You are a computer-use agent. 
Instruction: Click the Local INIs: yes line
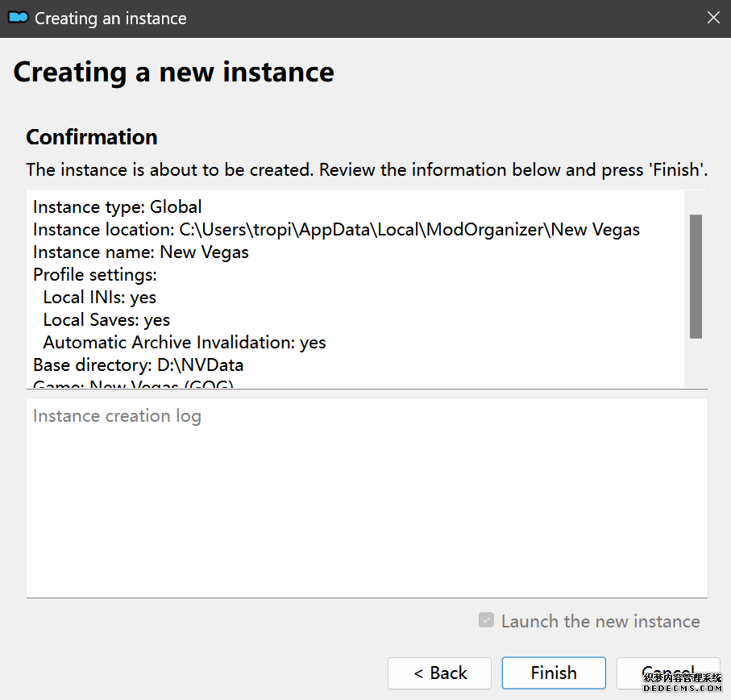pos(100,298)
